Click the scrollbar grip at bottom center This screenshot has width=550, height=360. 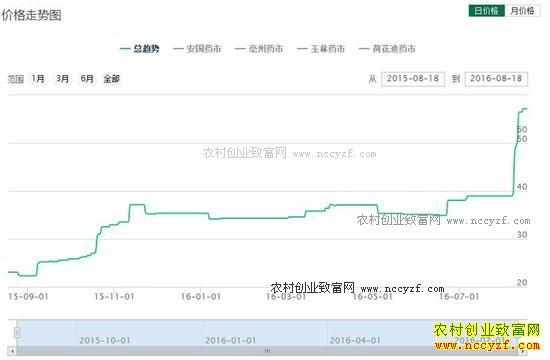point(267,351)
